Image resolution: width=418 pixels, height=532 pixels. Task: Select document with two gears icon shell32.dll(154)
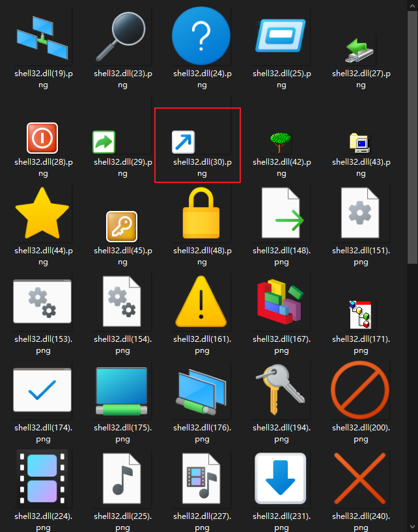(x=122, y=301)
